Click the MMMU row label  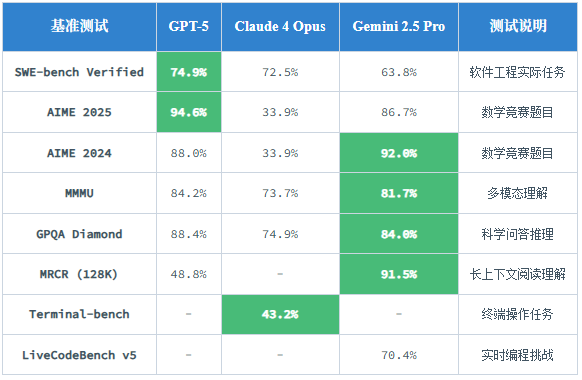point(79,193)
